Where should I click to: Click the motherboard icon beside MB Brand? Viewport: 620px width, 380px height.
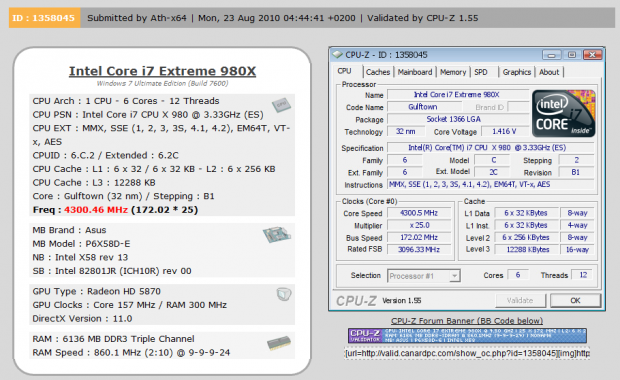pyautogui.click(x=277, y=234)
